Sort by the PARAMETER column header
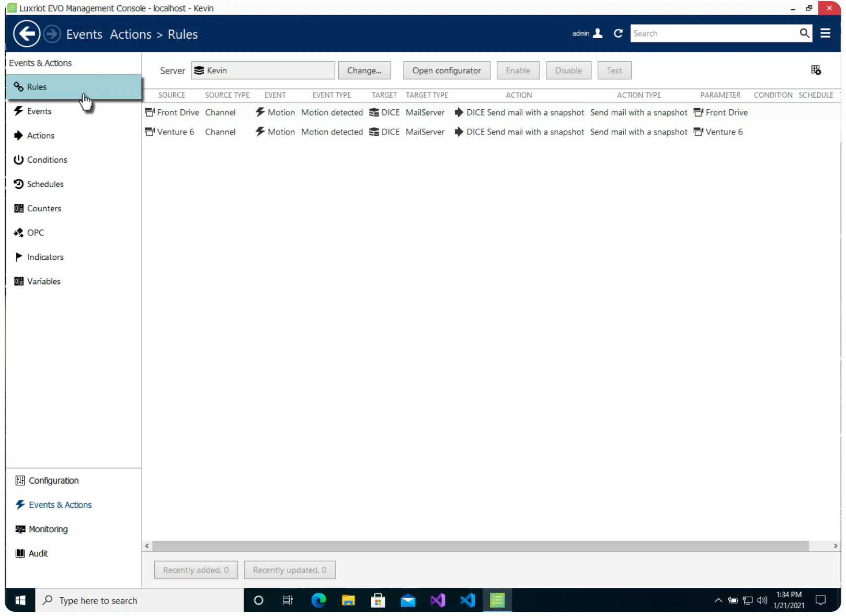Screen dimensions: 846x616 720,95
